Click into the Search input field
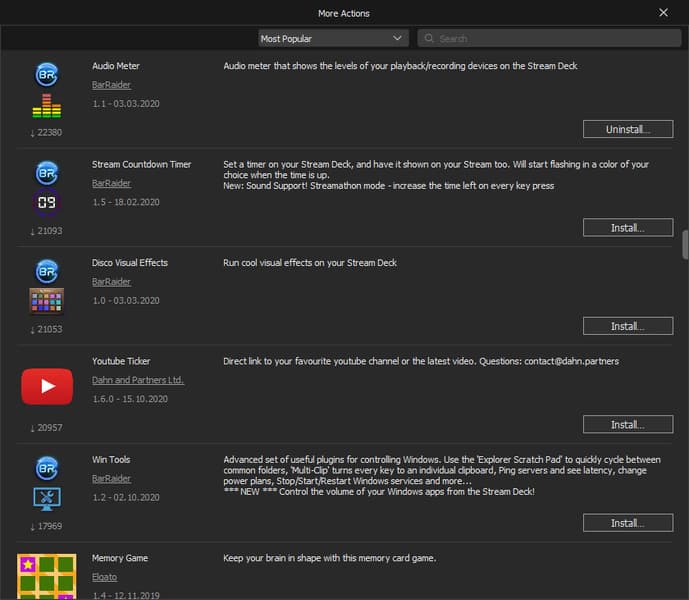Screen dimensions: 689x600 click(x=549, y=38)
